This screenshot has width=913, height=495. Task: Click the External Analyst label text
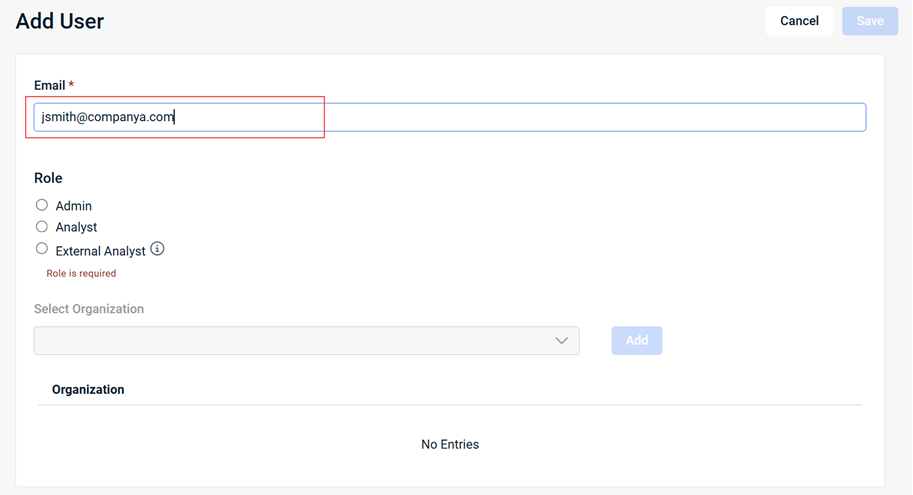click(x=100, y=251)
